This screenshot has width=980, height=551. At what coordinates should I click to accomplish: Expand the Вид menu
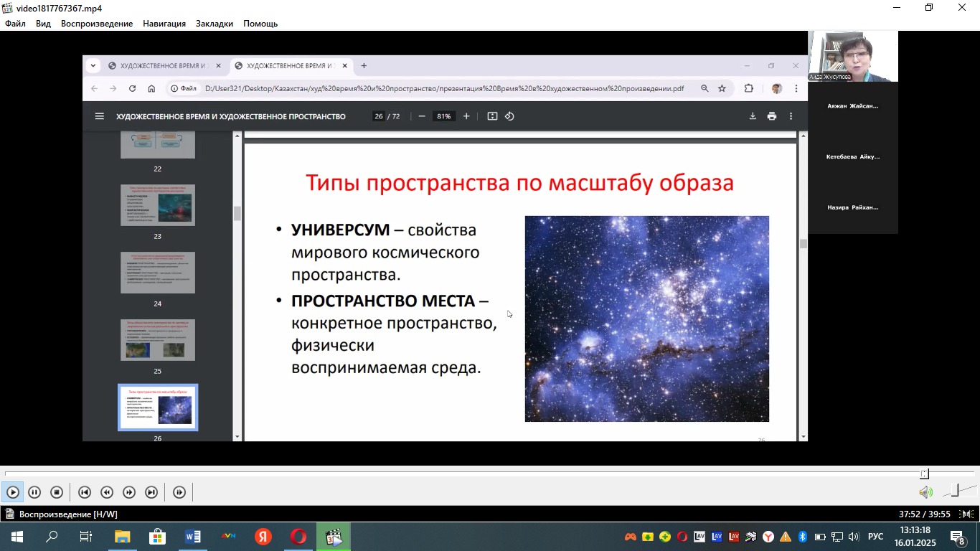click(43, 24)
